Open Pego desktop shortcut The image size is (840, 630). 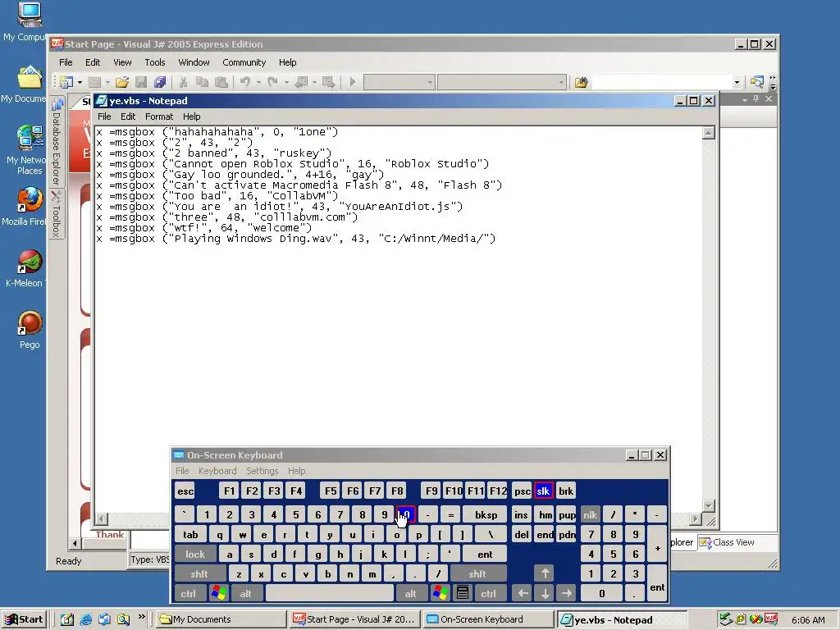(x=30, y=330)
